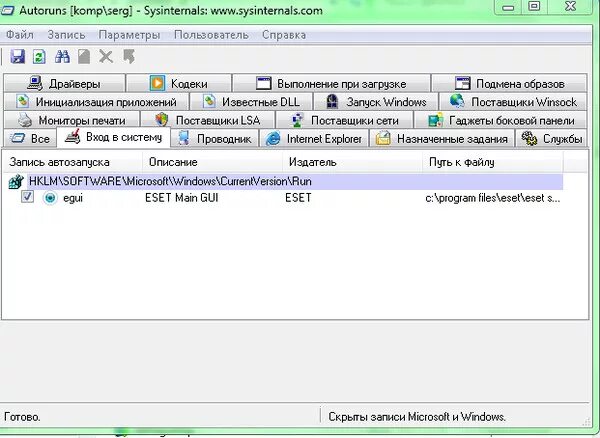
Task: Click the ESET Main GUI description cell
Action: (182, 198)
